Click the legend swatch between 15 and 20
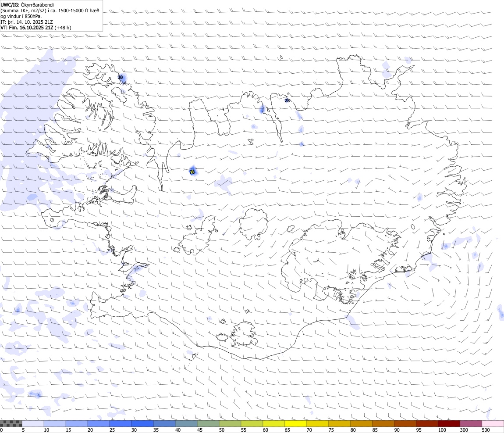Viewport: 504px width, 433px height. coord(77,424)
